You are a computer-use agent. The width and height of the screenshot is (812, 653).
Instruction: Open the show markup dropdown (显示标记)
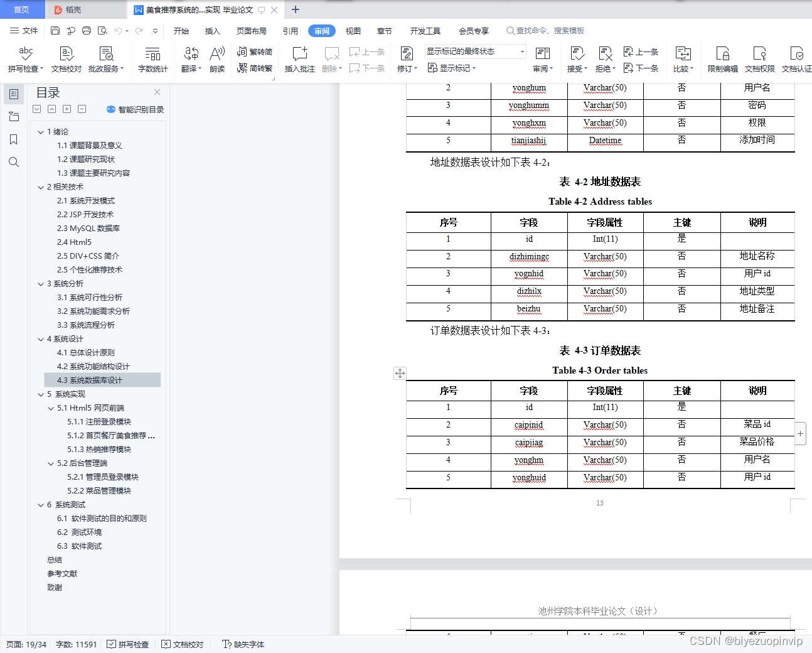452,68
